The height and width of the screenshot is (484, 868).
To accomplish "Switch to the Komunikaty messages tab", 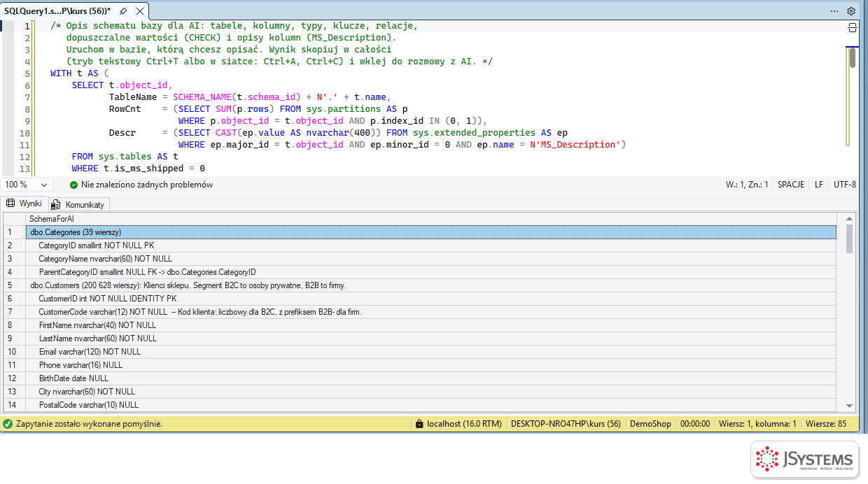I will click(x=78, y=204).
